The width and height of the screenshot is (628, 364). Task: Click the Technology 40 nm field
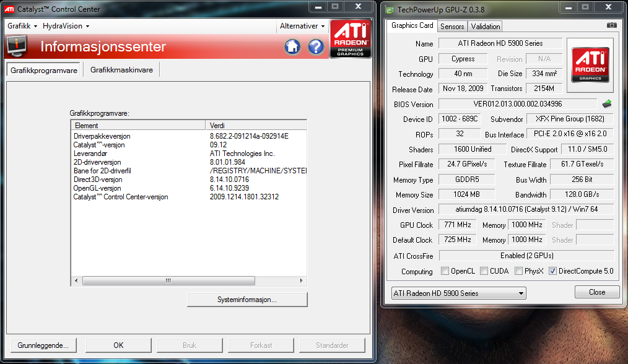pyautogui.click(x=463, y=74)
